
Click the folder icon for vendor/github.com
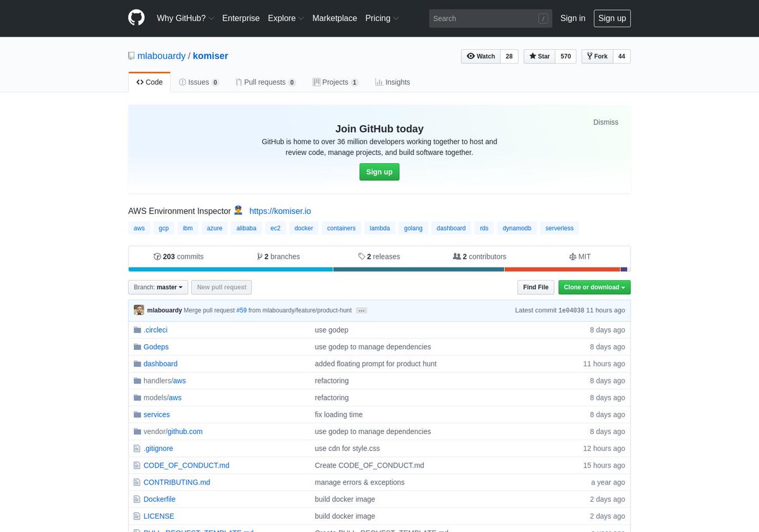coord(137,431)
